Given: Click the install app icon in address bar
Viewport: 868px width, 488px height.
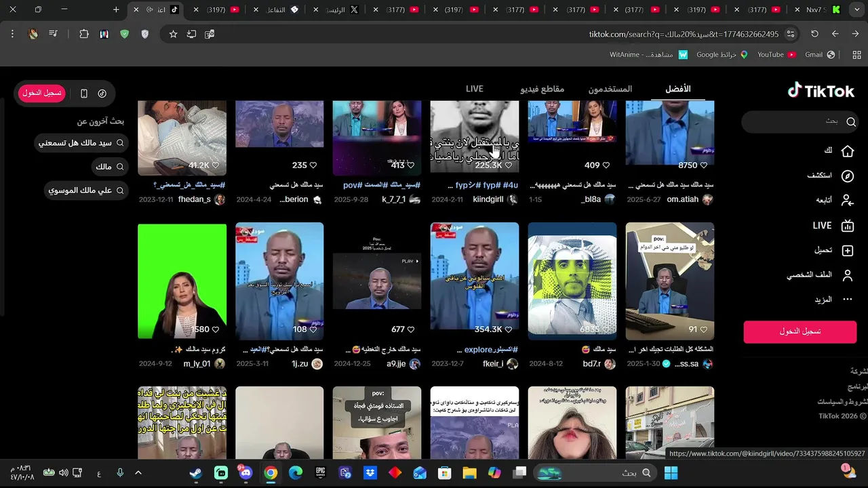Looking at the screenshot, I should tap(191, 34).
